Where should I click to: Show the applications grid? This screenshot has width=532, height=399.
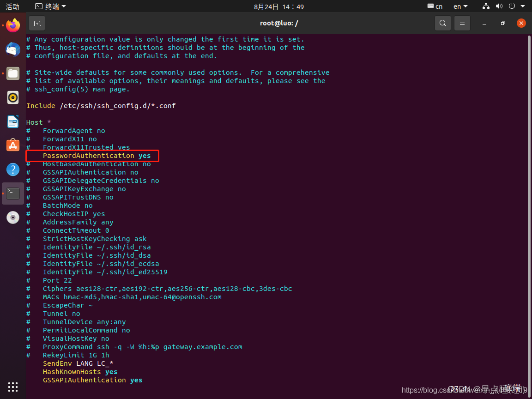point(13,387)
